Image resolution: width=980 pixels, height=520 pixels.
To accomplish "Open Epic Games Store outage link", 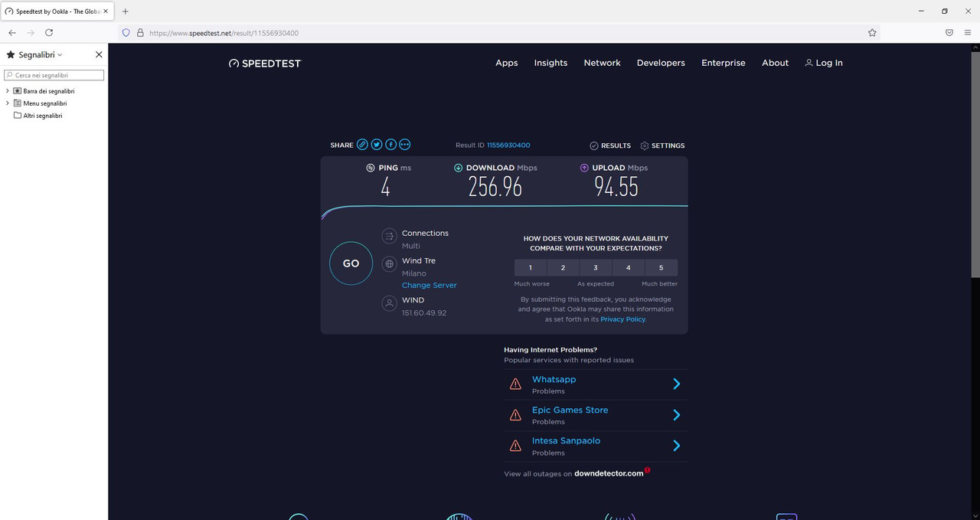I will 570,410.
